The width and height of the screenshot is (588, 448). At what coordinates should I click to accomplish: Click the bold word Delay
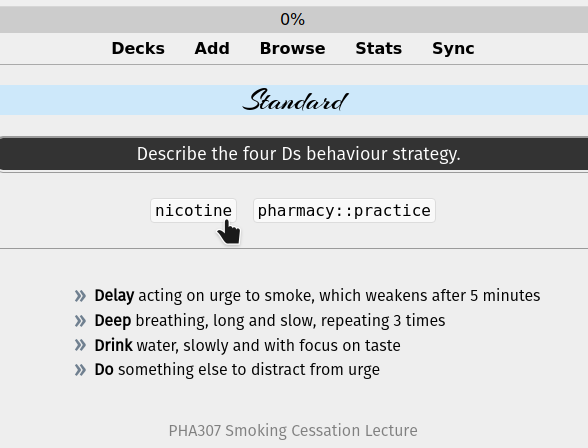[x=114, y=295]
